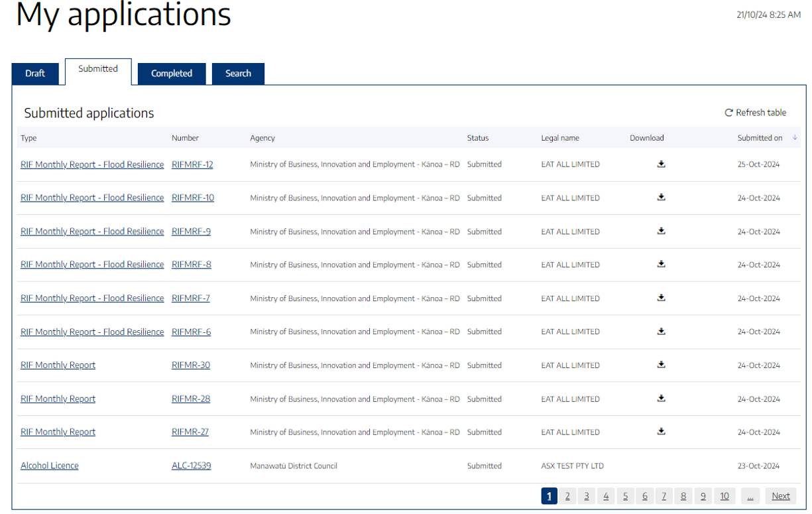Download the RIFMR-30 report file
812x514 pixels.
[661, 365]
